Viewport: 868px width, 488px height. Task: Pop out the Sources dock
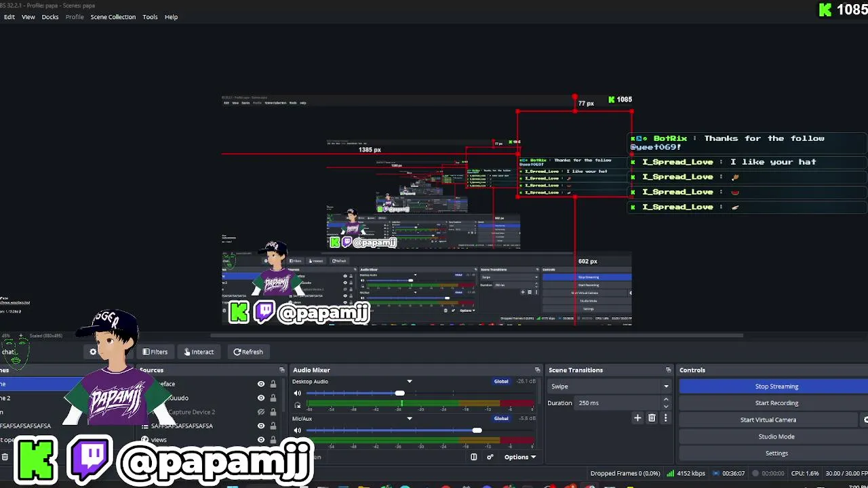point(282,370)
